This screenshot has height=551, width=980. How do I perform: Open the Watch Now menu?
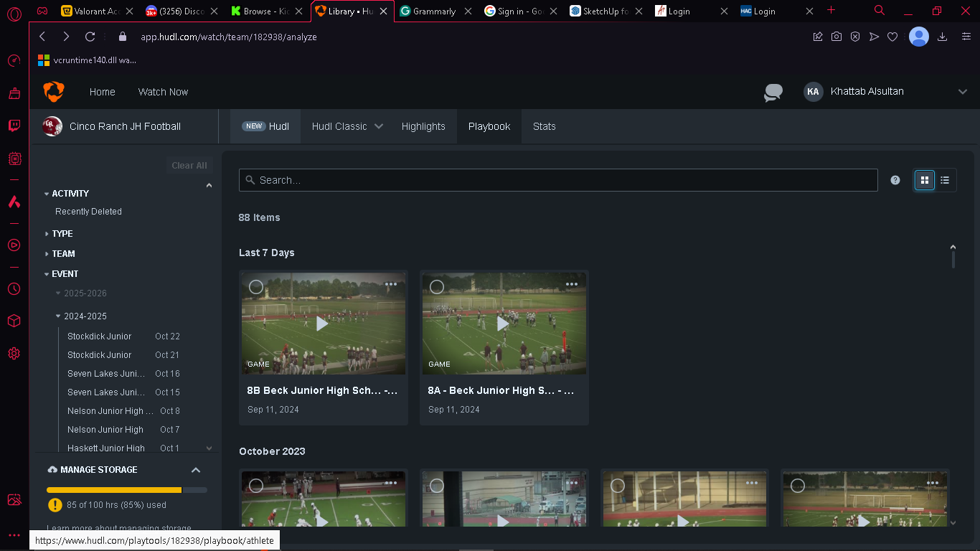pos(163,92)
